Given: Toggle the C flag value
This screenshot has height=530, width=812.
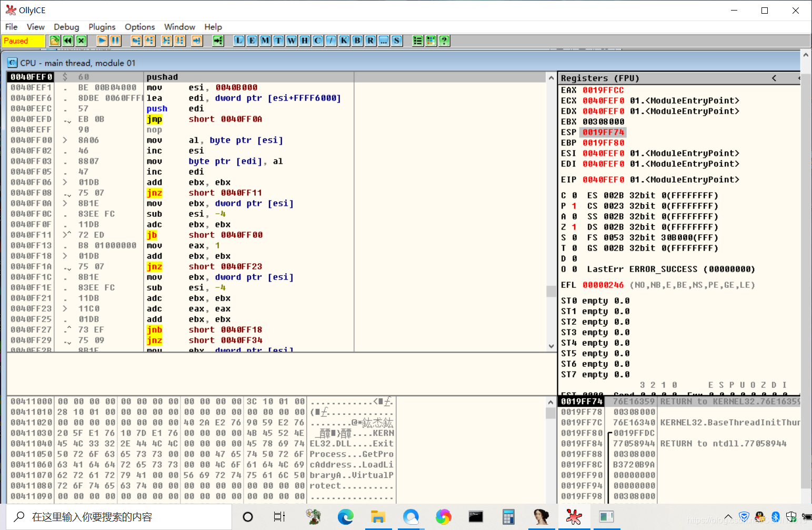Looking at the screenshot, I should (x=574, y=195).
